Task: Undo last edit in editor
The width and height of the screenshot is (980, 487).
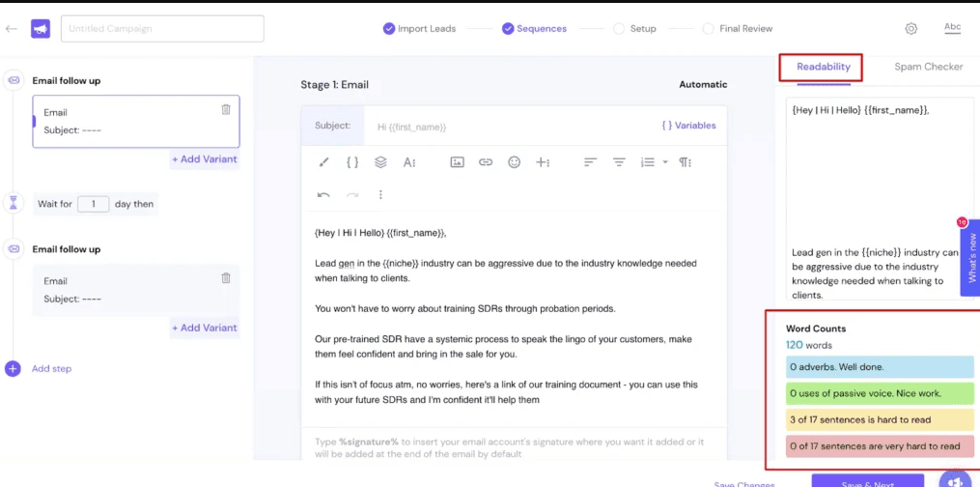Action: tap(323, 195)
